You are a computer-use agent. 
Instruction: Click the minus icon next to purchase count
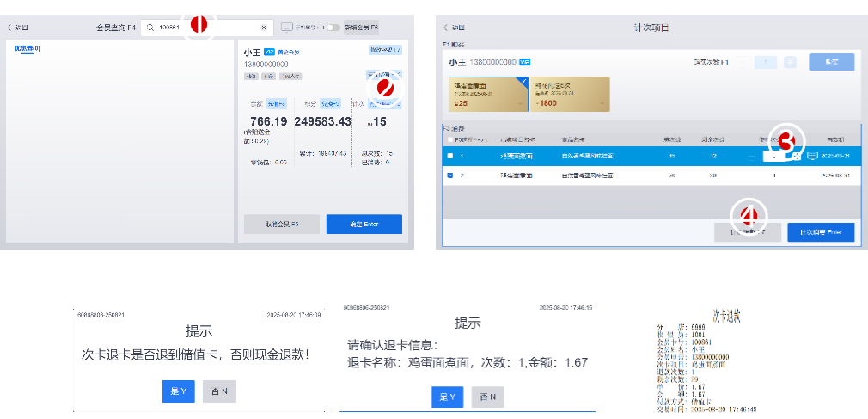click(x=743, y=62)
